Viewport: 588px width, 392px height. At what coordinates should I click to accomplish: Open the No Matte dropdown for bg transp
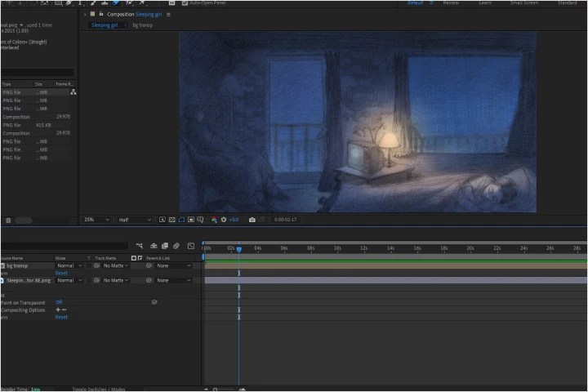click(116, 265)
